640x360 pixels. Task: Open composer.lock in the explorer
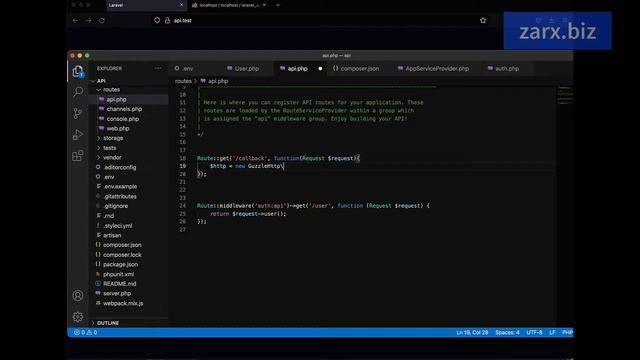click(x=122, y=255)
